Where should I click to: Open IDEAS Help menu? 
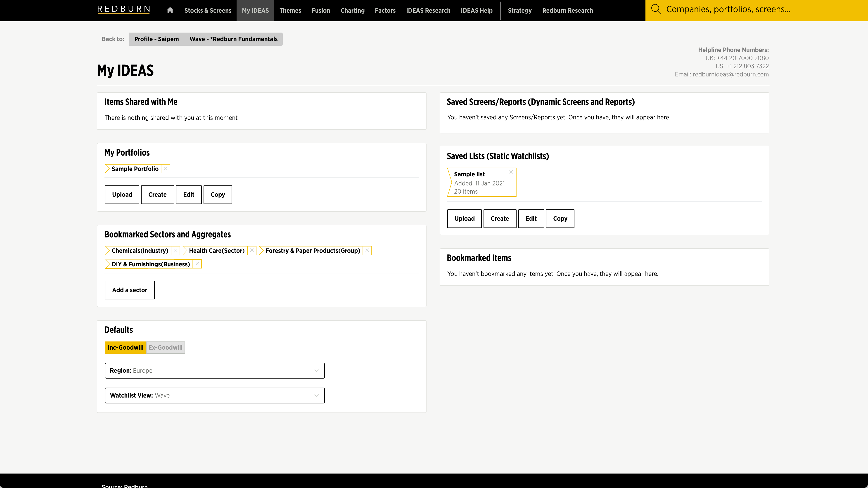[x=477, y=10]
